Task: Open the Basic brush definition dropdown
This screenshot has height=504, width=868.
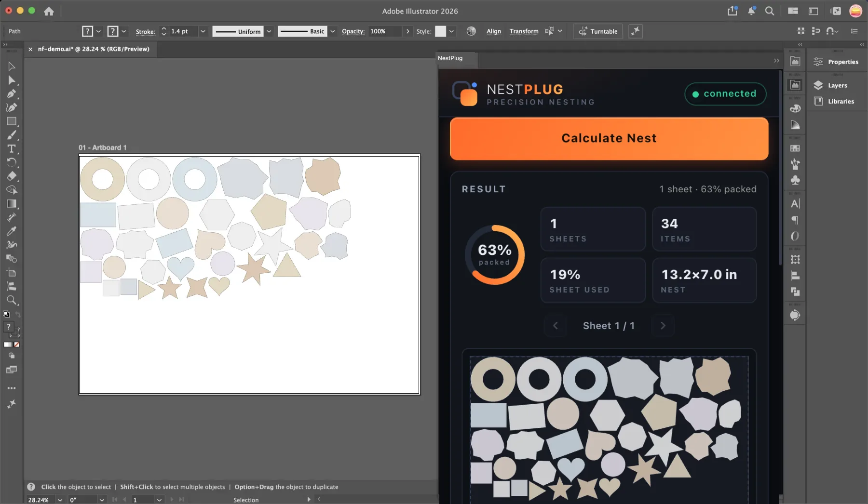Action: pyautogui.click(x=333, y=31)
